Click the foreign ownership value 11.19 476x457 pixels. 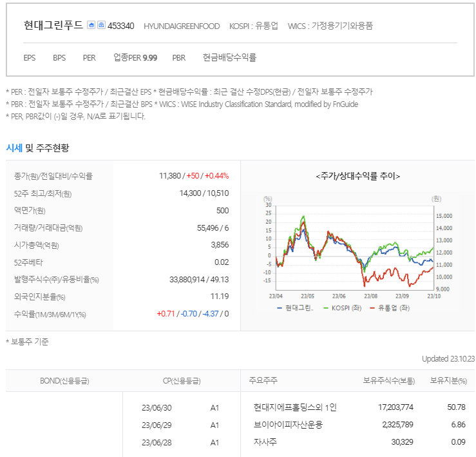pos(220,297)
